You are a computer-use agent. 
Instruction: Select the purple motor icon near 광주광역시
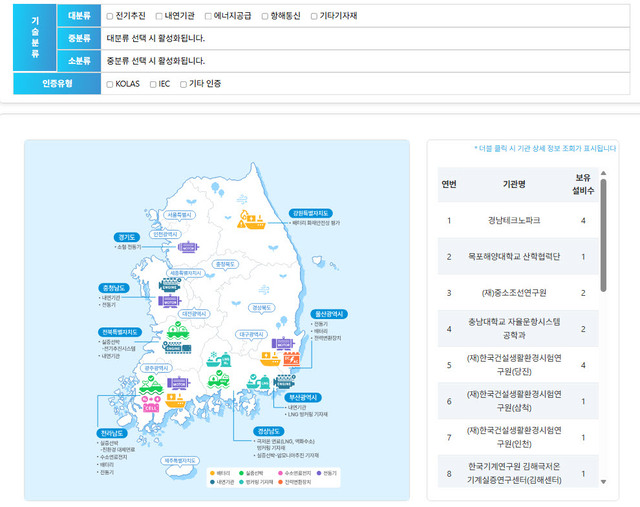178,381
